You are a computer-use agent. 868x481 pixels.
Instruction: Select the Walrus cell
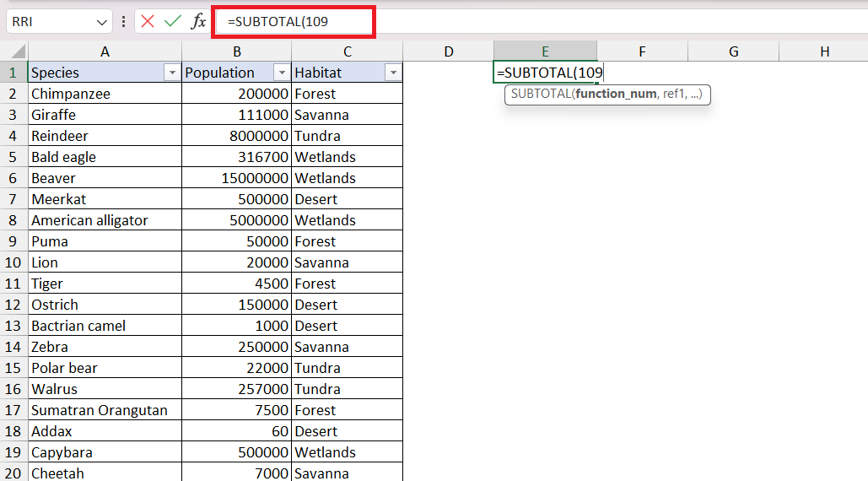[105, 389]
